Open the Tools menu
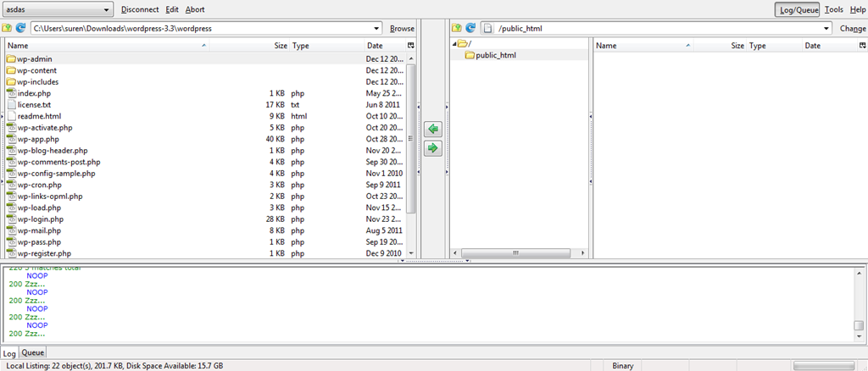 (833, 9)
